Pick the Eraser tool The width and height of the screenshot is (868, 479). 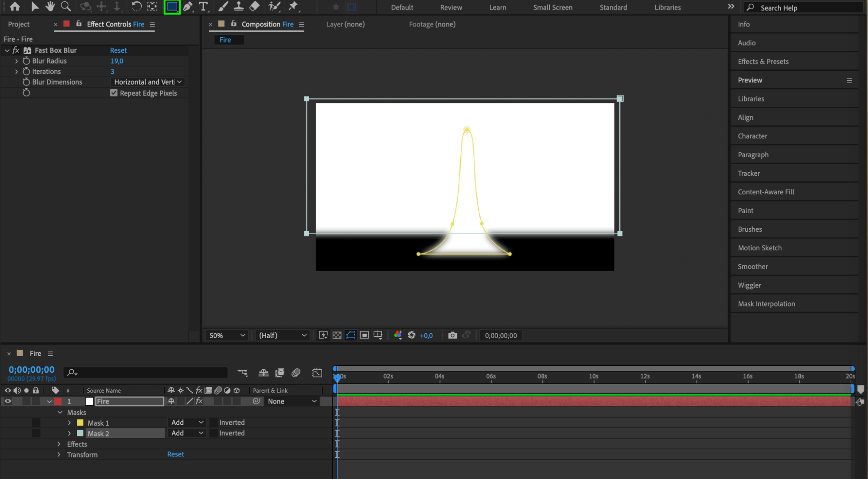click(254, 7)
